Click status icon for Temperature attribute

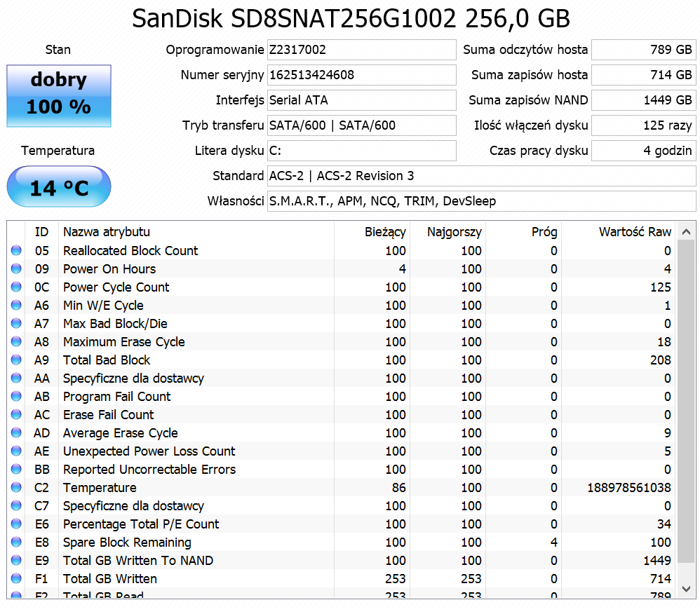pyautogui.click(x=16, y=487)
